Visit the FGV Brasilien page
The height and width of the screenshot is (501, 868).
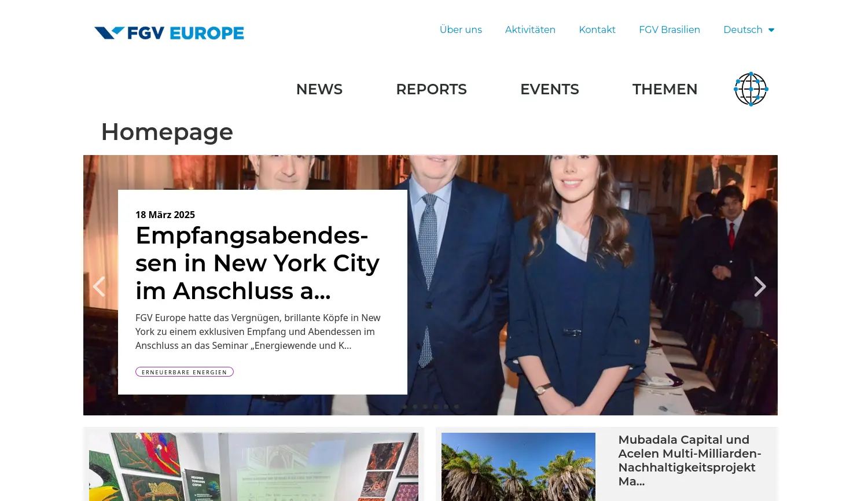coord(670,30)
